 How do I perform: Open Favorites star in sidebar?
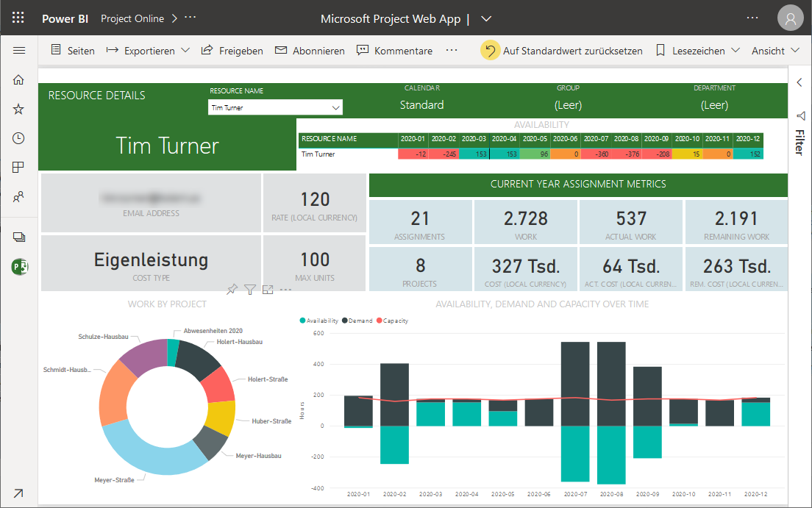(x=18, y=109)
